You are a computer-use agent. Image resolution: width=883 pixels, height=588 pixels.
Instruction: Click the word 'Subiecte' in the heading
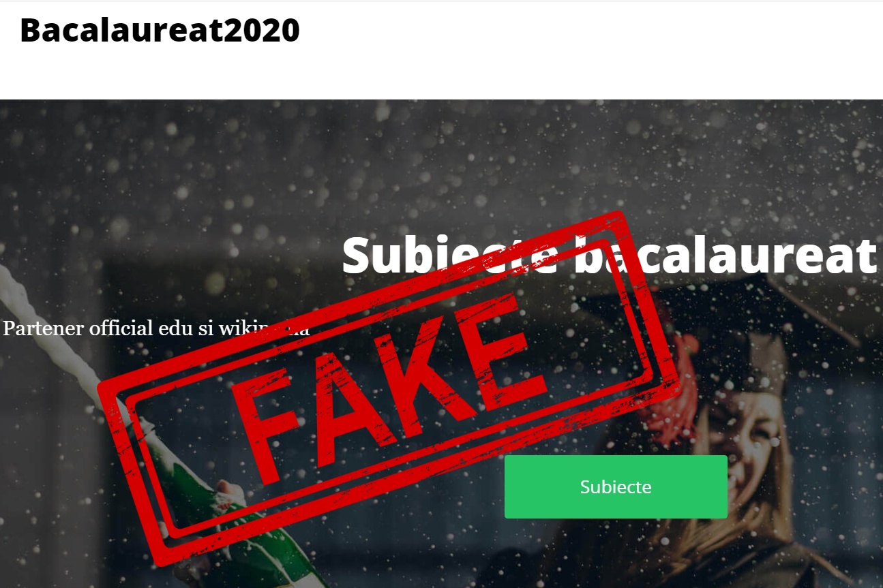pyautogui.click(x=450, y=255)
